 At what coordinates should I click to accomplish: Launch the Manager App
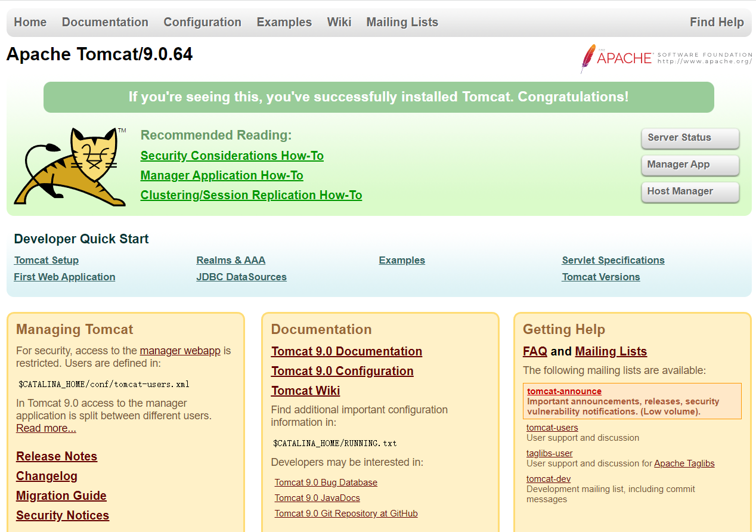click(x=690, y=165)
